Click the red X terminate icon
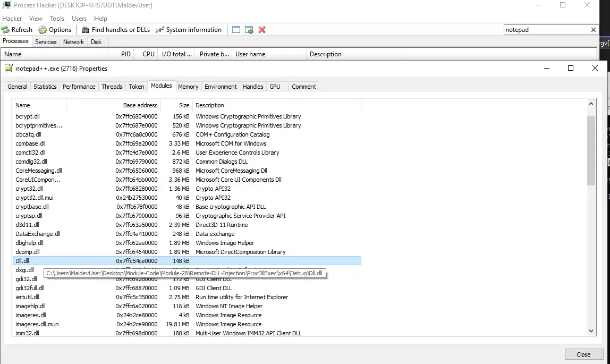Viewport: 610px width, 364px height. click(262, 30)
